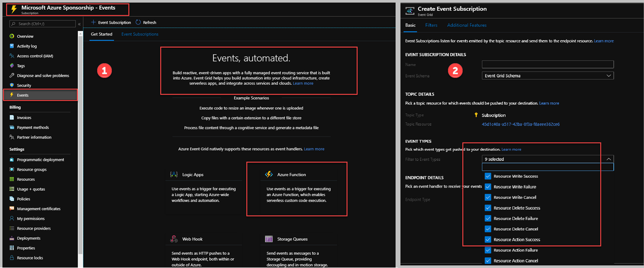Screen dimensions: 644x268
Task: Open Partner information icon
Action: 12,137
